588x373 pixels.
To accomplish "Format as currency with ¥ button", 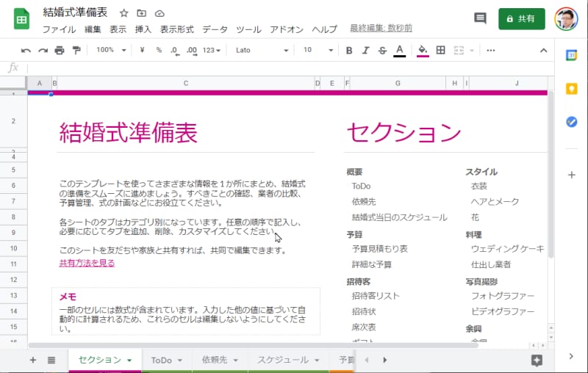I will pyautogui.click(x=142, y=50).
